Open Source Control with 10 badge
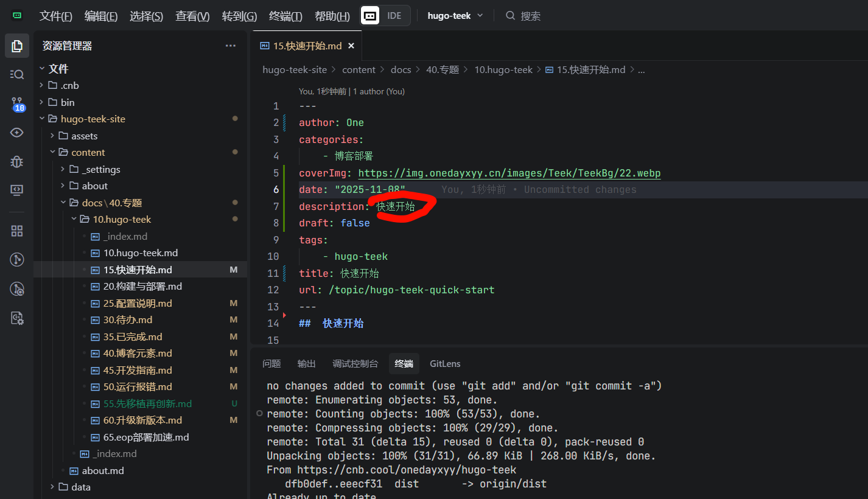This screenshot has height=499, width=868. pos(17,103)
